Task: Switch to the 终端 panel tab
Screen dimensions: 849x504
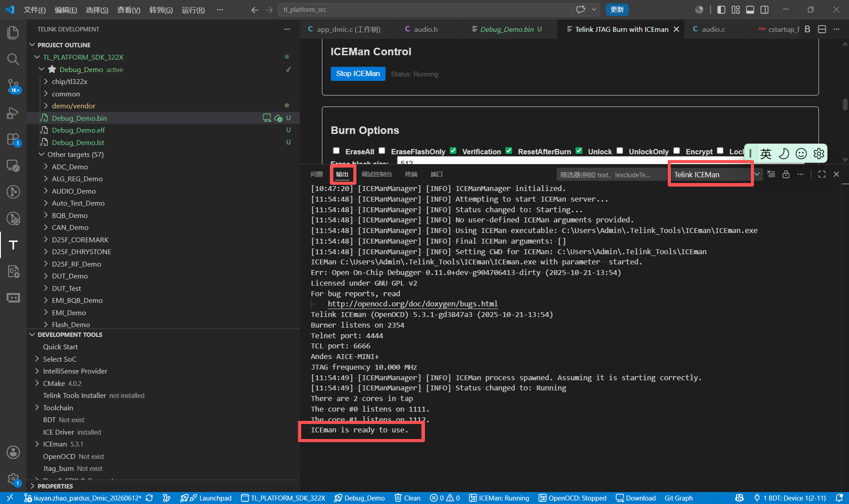Action: [x=411, y=174]
